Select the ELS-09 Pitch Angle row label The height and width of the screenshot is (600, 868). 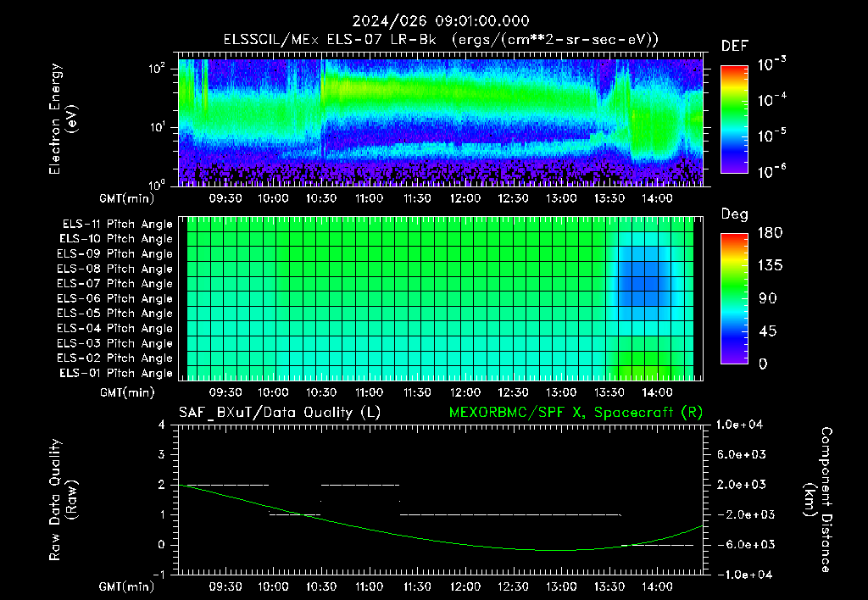pos(115,254)
